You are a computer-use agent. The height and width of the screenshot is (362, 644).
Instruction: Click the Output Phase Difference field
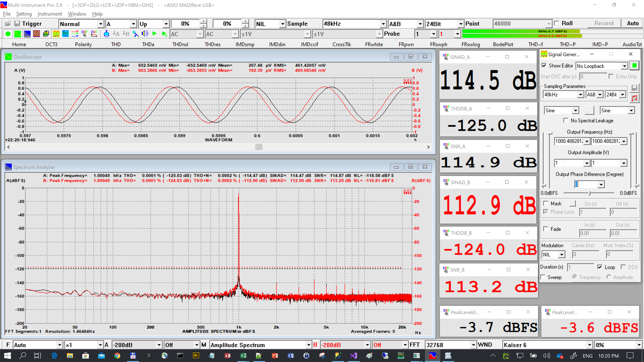pos(586,184)
